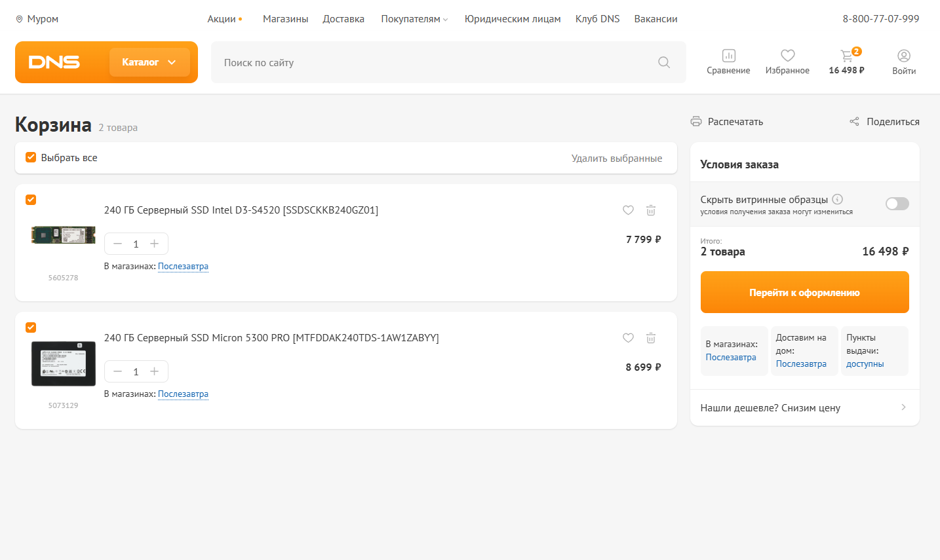Click the printer icon next to Распечатать
Screen dimensions: 940x560
pos(696,121)
